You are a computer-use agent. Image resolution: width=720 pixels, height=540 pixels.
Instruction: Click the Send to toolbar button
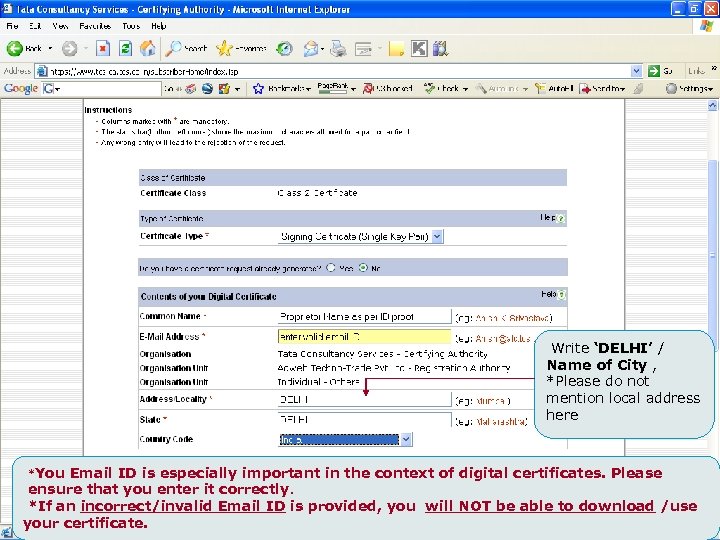coord(602,88)
